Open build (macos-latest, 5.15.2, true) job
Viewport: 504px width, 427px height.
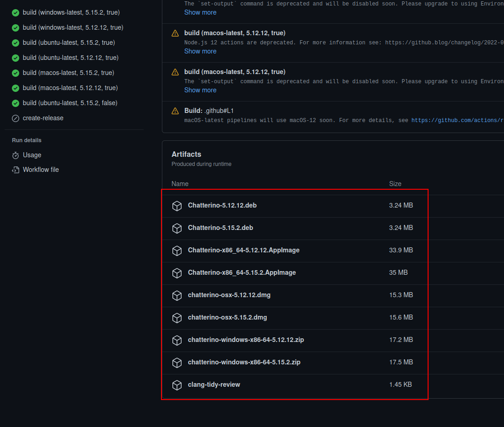click(x=69, y=73)
